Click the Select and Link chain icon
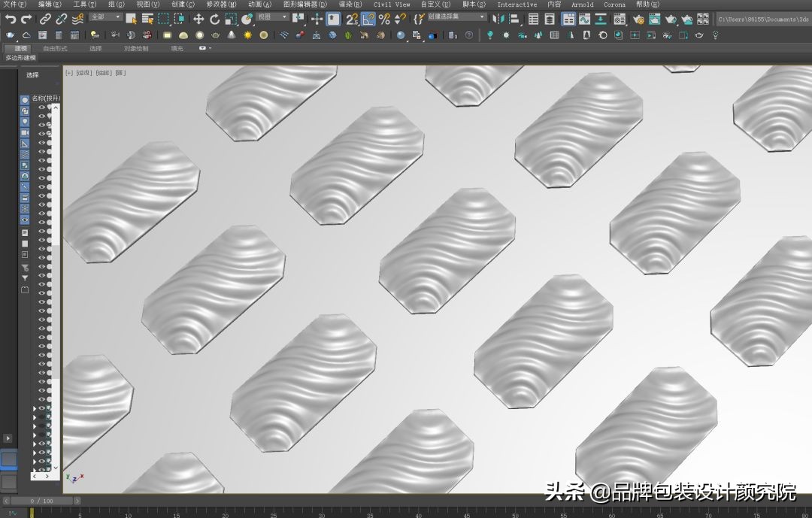The image size is (812, 518). coord(45,19)
